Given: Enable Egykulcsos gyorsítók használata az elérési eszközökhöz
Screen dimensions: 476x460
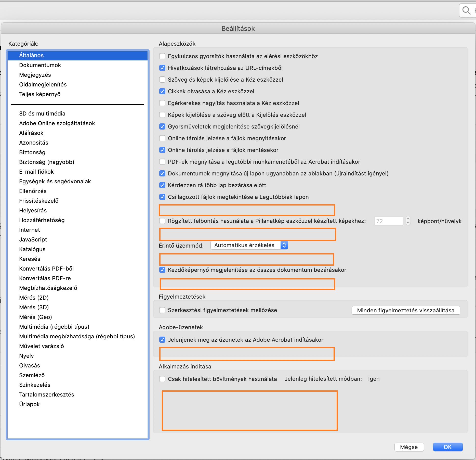Looking at the screenshot, I should tap(162, 56).
